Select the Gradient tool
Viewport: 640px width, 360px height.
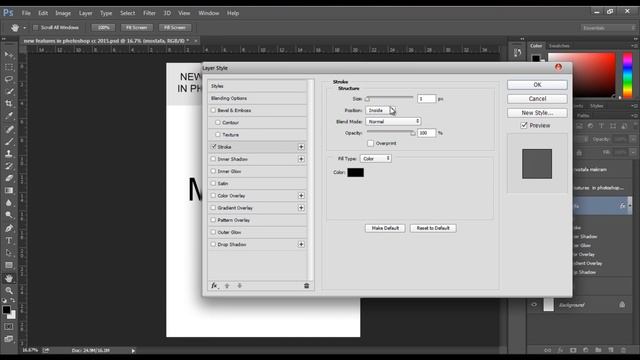point(9,190)
